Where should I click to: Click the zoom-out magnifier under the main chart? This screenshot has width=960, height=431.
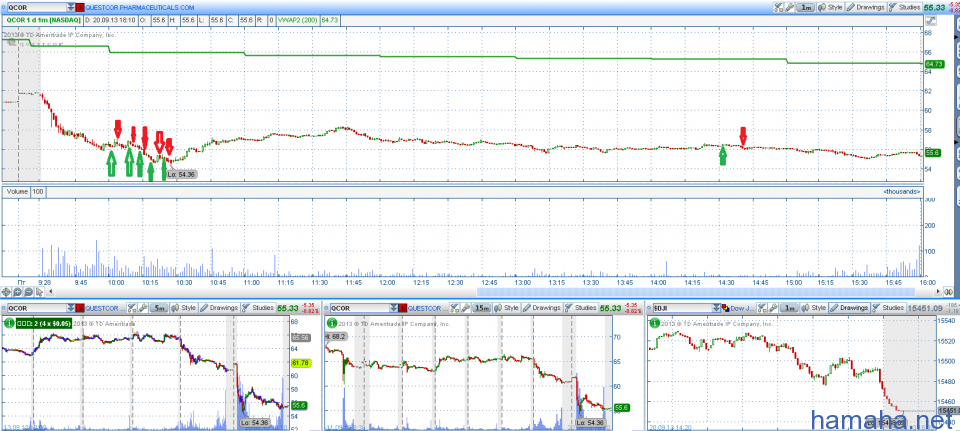pyautogui.click(x=28, y=292)
